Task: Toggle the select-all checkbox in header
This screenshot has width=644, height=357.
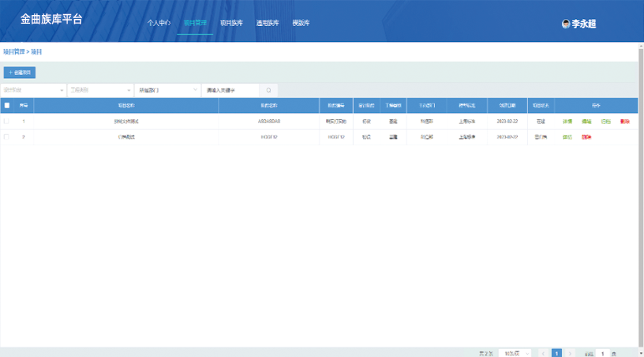Action: coord(7,105)
